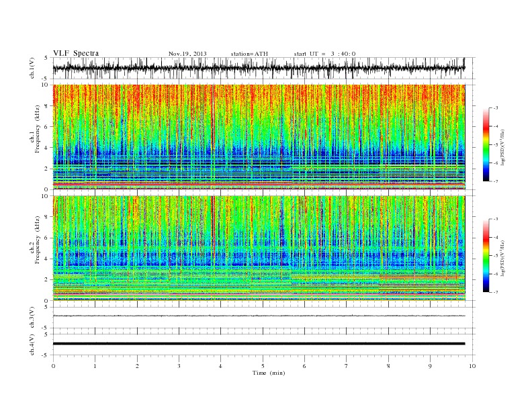Click the ch.2 spectrogram panel
The width and height of the screenshot is (532, 411).
point(259,248)
